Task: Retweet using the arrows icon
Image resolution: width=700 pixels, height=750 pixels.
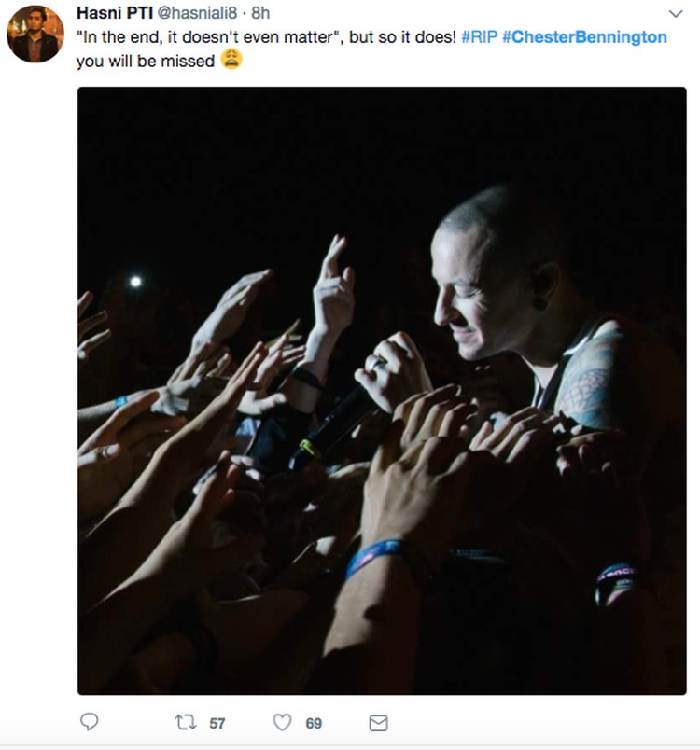Action: pyautogui.click(x=186, y=722)
